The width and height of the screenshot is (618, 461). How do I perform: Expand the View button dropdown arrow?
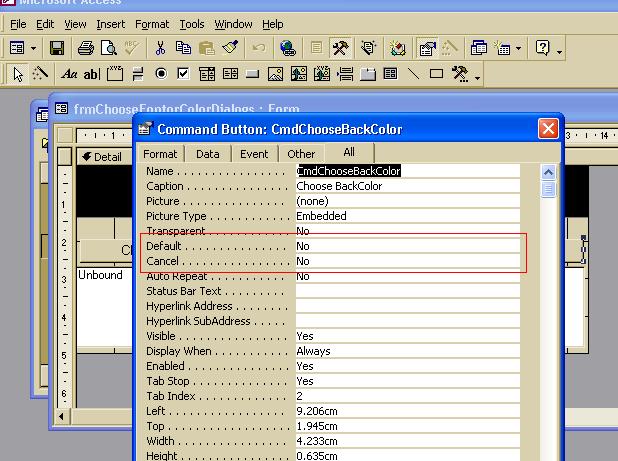tap(34, 48)
